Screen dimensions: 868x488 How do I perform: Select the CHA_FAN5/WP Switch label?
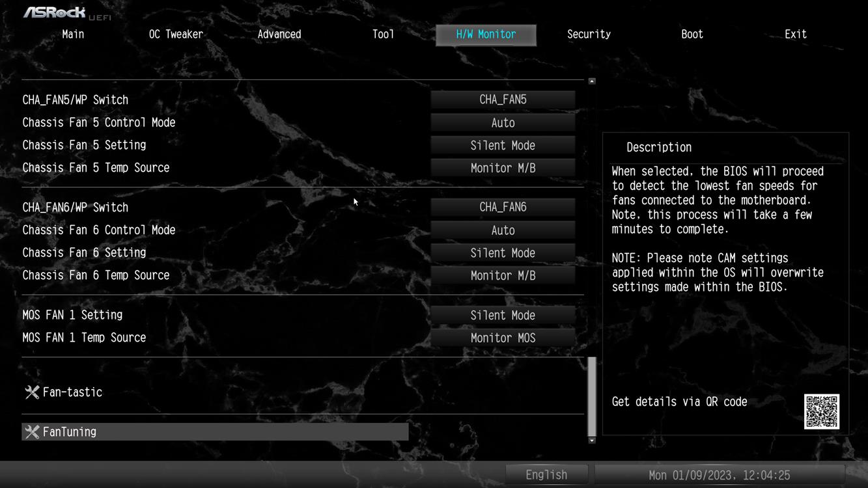tap(76, 100)
